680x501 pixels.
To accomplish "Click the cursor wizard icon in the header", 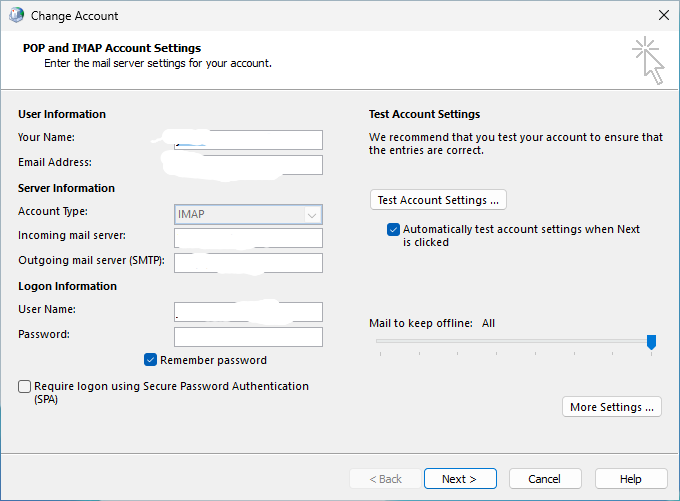I will click(x=647, y=60).
